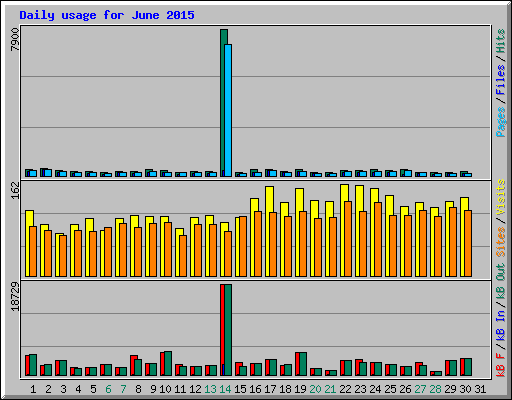Click day label 31 on the x-axis
The height and width of the screenshot is (400, 512).
[480, 389]
